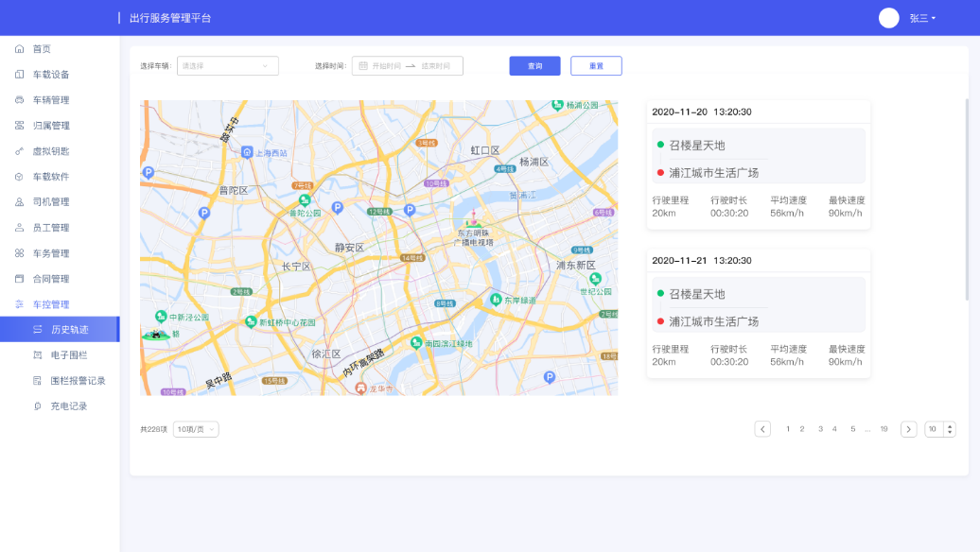Click the 东岸绿道 marker on map
Screen dimensions: 980x552
pos(496,300)
